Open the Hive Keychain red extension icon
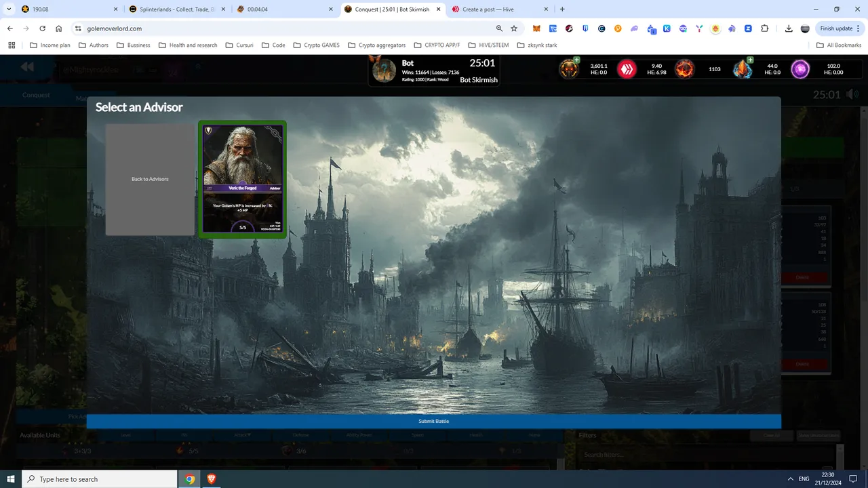The height and width of the screenshot is (488, 868). pyautogui.click(x=569, y=29)
